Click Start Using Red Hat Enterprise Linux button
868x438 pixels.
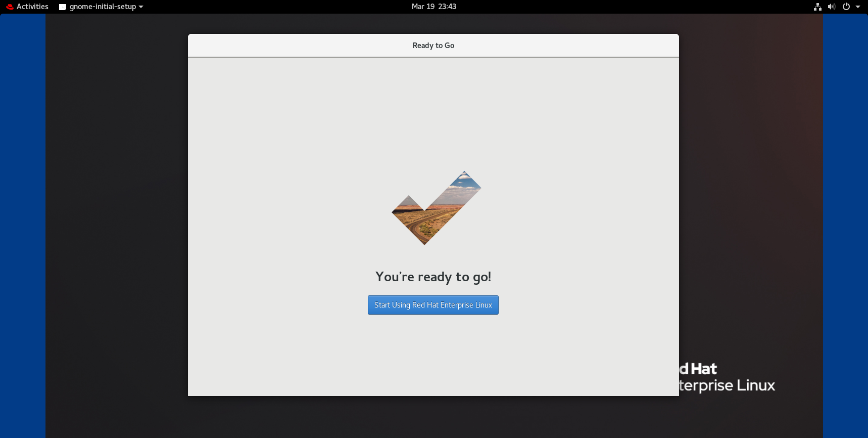pos(433,305)
